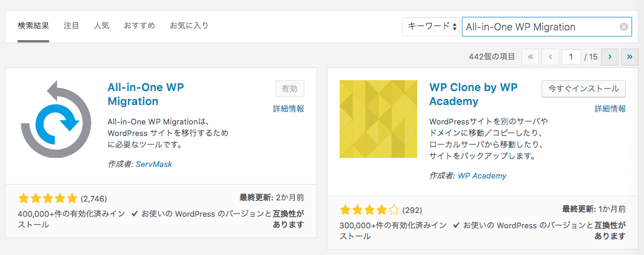Click 300,000+件の有効化済みインストール text

[x=392, y=231]
